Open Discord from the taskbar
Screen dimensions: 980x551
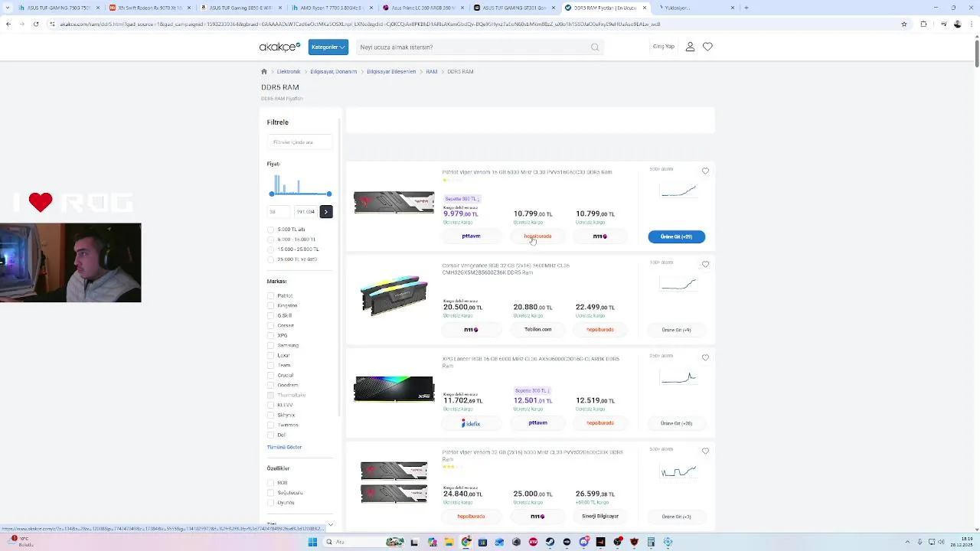(x=583, y=542)
